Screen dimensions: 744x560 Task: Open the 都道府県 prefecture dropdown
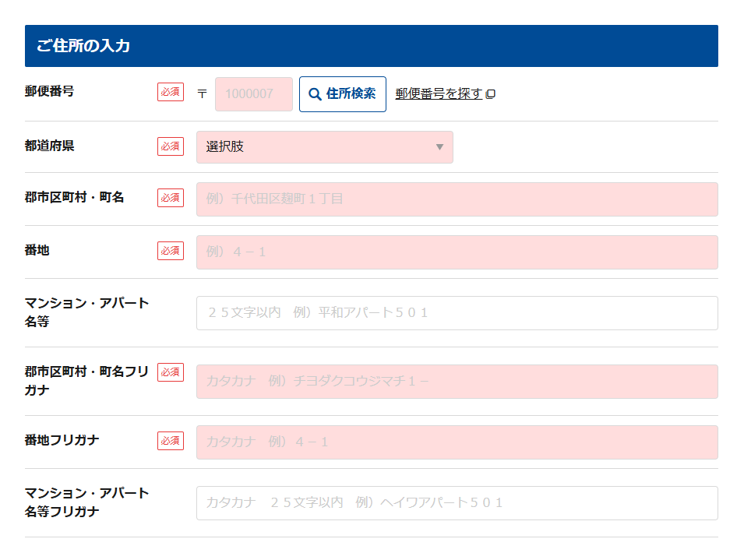tap(324, 147)
